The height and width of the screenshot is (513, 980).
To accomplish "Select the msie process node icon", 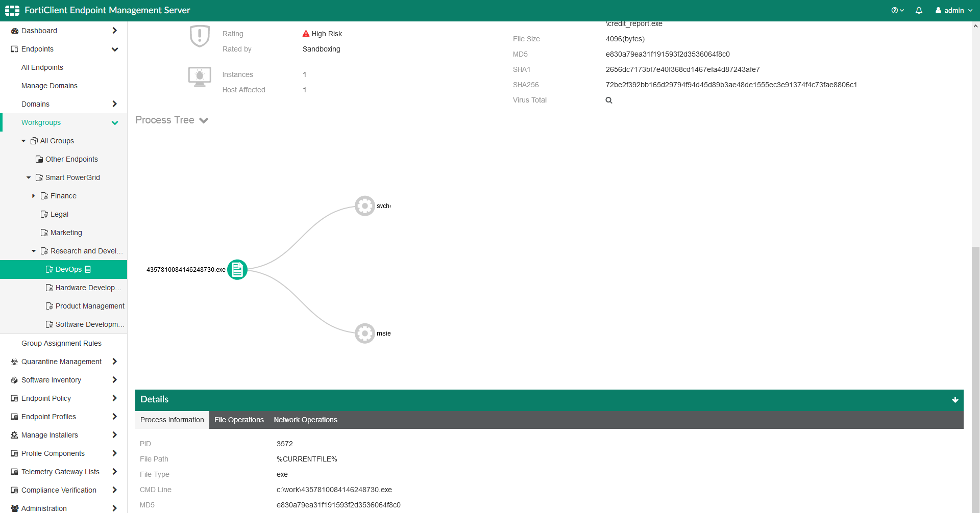I will [365, 334].
